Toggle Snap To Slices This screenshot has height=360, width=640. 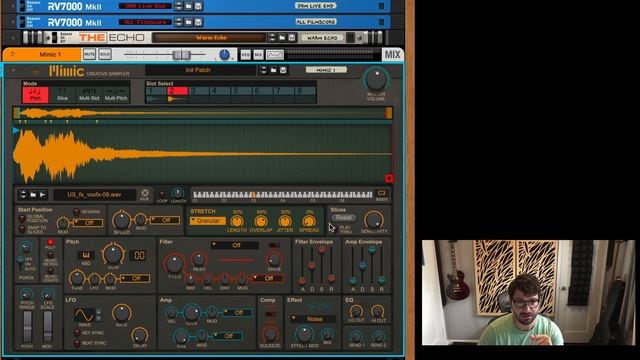click(22, 229)
